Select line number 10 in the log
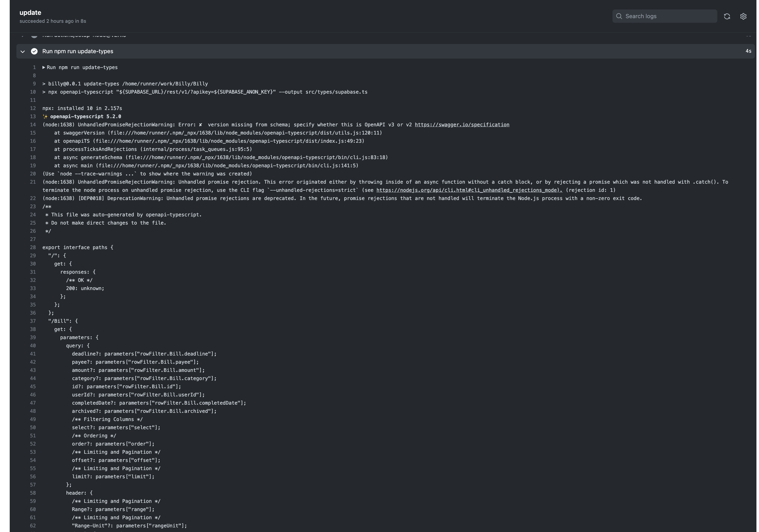The width and height of the screenshot is (759, 532). 33,92
